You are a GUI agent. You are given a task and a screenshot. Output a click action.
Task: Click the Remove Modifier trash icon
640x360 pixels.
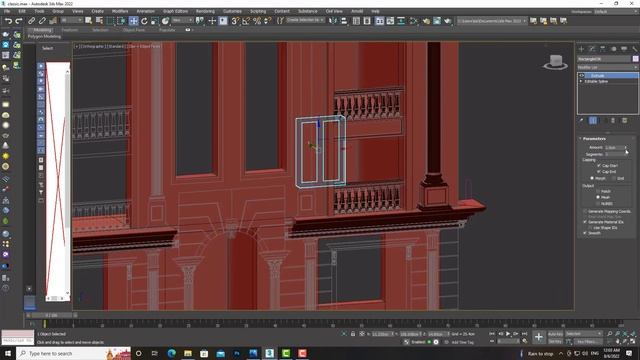[613, 120]
